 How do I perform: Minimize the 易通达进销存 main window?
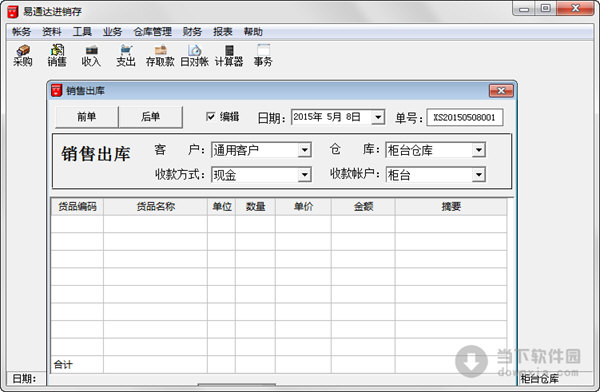[x=524, y=8]
